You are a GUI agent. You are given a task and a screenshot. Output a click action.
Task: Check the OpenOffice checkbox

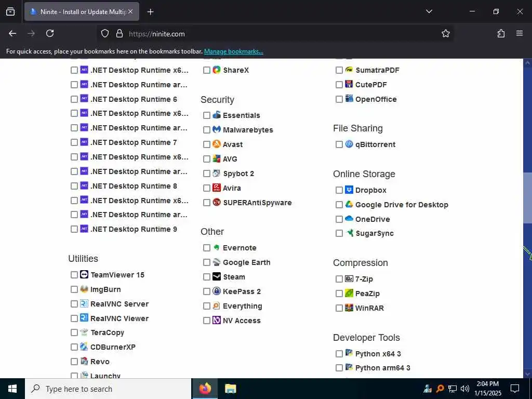pos(339,99)
